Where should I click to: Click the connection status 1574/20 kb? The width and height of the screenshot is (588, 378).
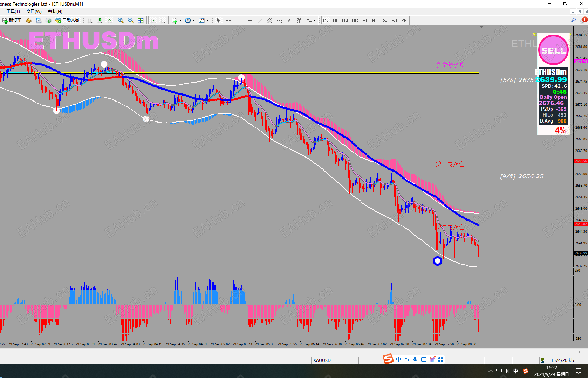click(x=558, y=360)
